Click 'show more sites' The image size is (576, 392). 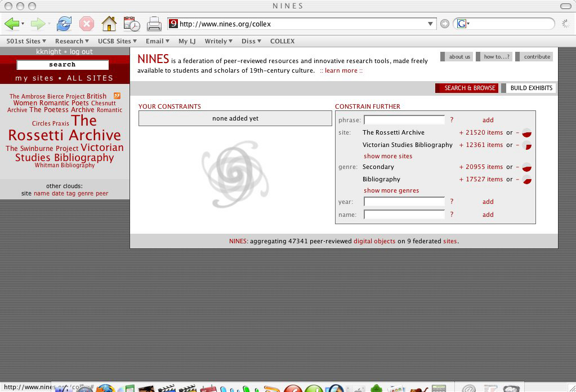click(x=388, y=156)
